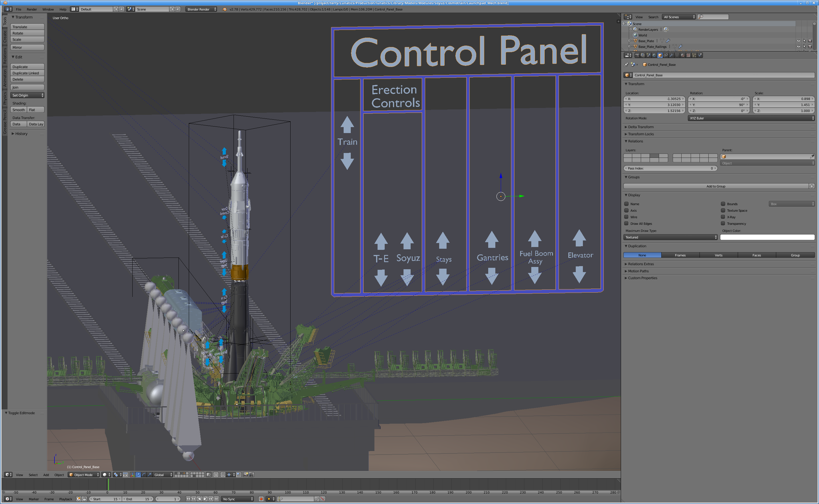Open the Constraints chain-link properties tab
This screenshot has width=819, height=504.
coord(666,55)
